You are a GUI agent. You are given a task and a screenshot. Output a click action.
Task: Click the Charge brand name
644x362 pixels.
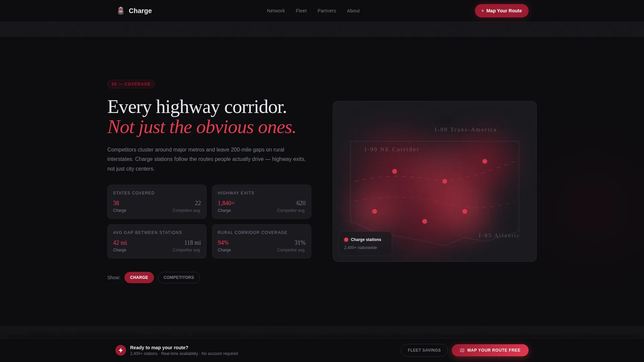(x=140, y=11)
